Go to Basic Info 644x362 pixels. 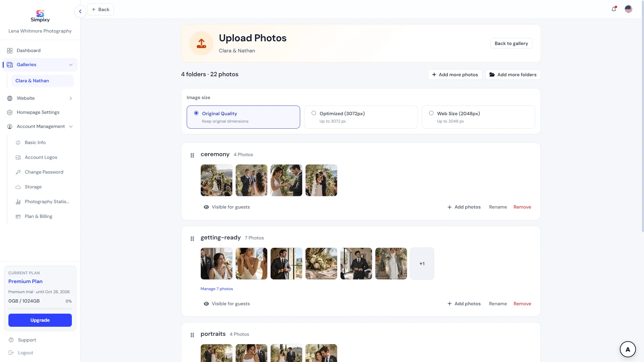[35, 143]
